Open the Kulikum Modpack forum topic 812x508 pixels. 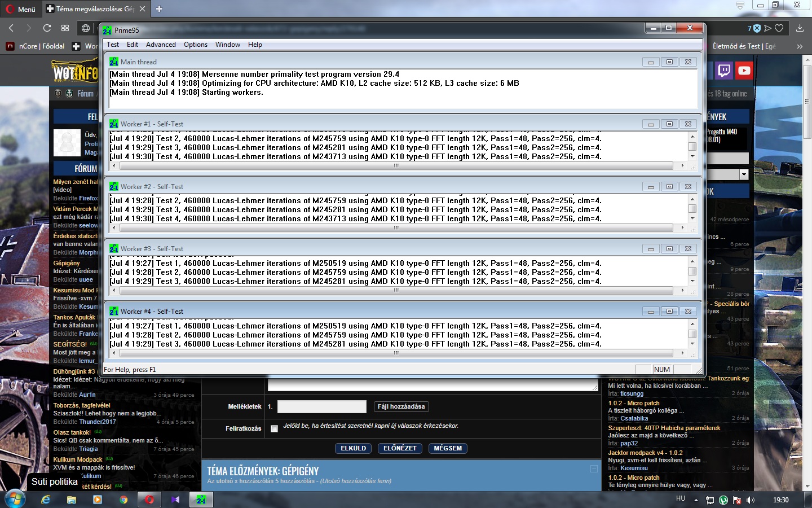click(78, 459)
